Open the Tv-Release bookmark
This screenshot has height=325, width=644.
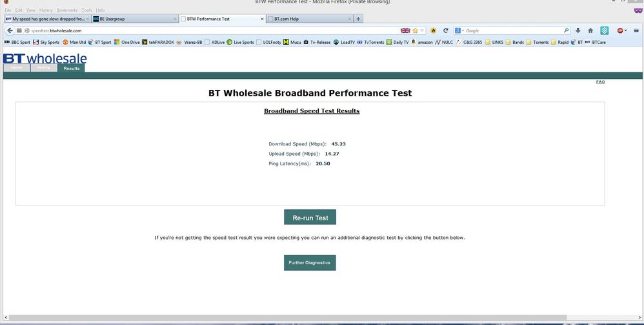[317, 42]
